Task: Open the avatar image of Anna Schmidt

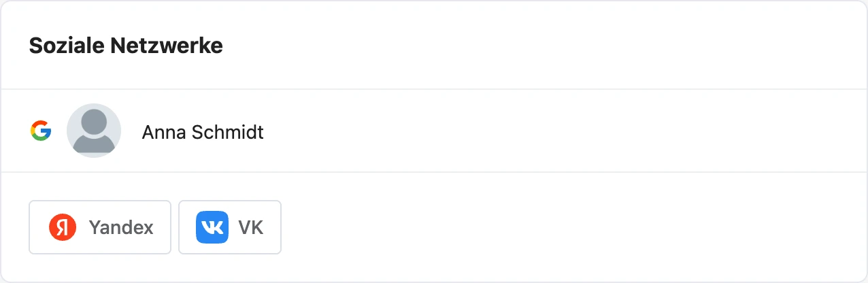Action: tap(94, 131)
